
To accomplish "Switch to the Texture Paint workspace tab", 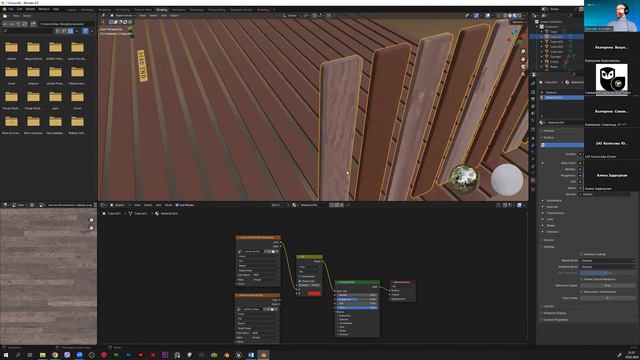I will tap(143, 9).
